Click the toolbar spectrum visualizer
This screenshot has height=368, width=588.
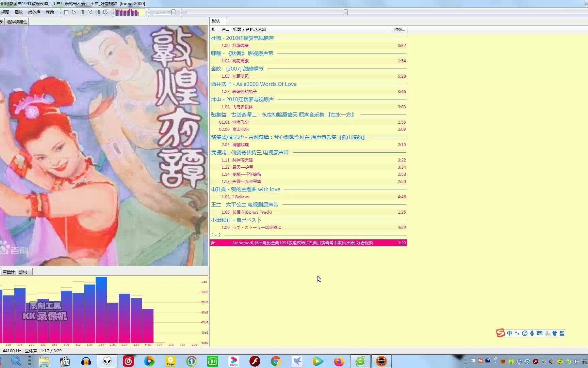[x=130, y=13]
